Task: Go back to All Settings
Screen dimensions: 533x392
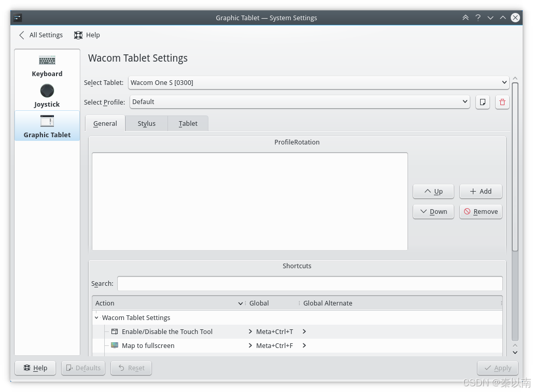Action: tap(41, 35)
